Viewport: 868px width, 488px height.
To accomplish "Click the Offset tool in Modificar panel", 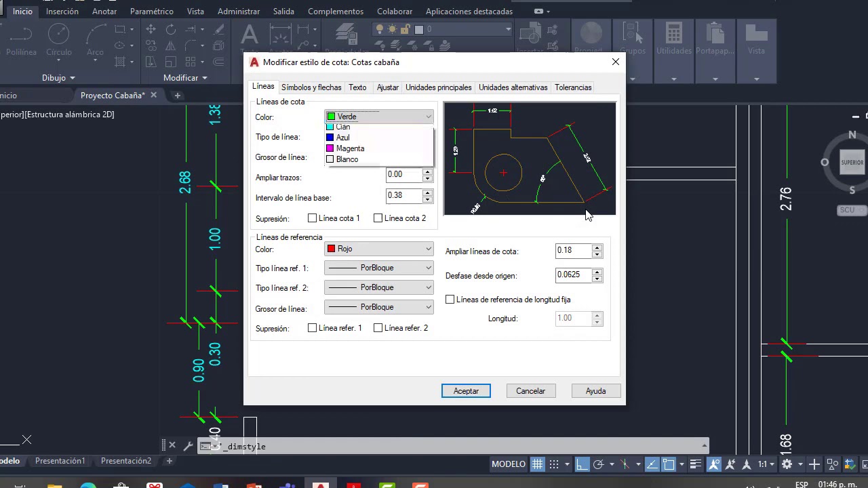I will coord(219,62).
